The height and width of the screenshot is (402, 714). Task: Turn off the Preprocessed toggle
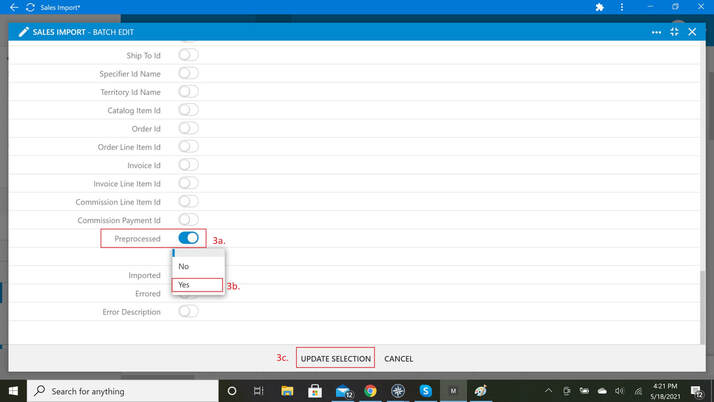click(x=188, y=238)
